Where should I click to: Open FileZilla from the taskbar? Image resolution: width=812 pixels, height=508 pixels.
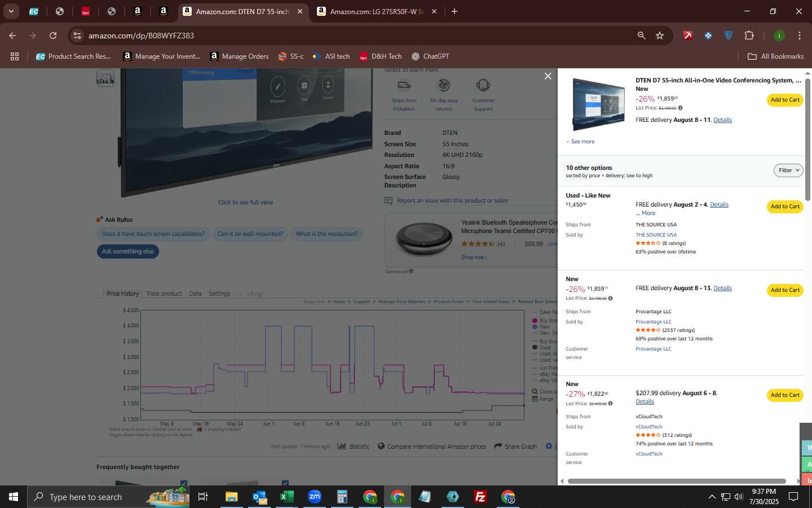tap(480, 497)
